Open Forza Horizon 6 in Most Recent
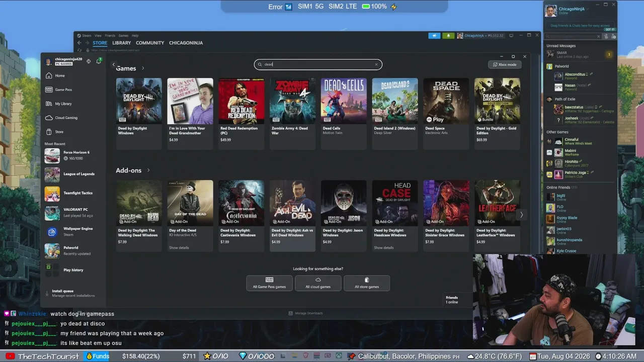 pyautogui.click(x=73, y=155)
